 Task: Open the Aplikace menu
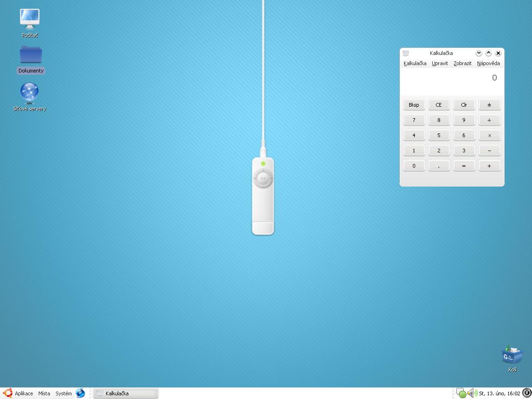24,393
